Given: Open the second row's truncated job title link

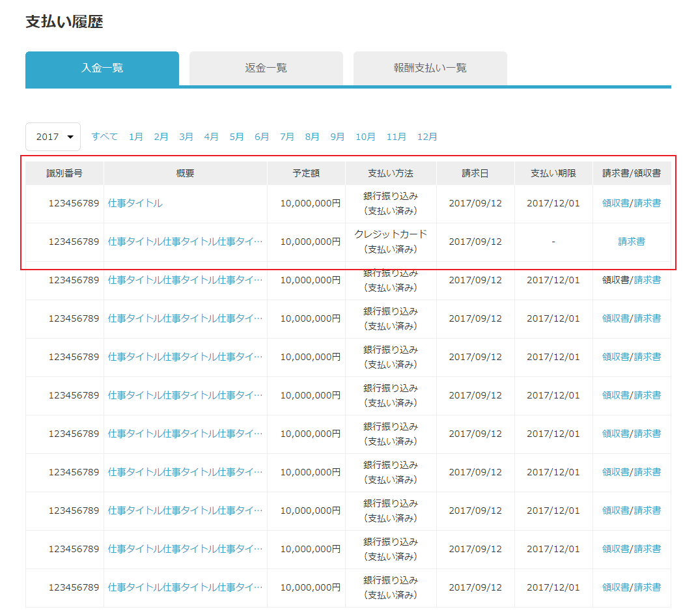Looking at the screenshot, I should pyautogui.click(x=184, y=242).
